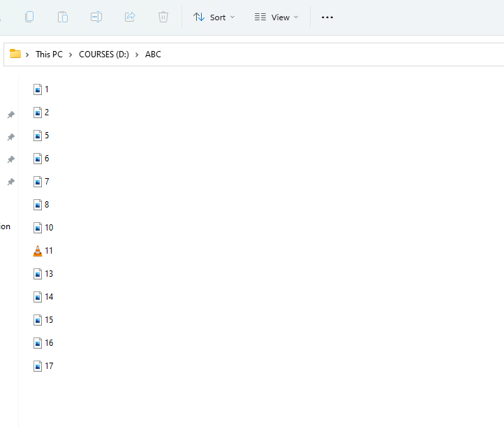Open the View dropdown menu

[276, 17]
